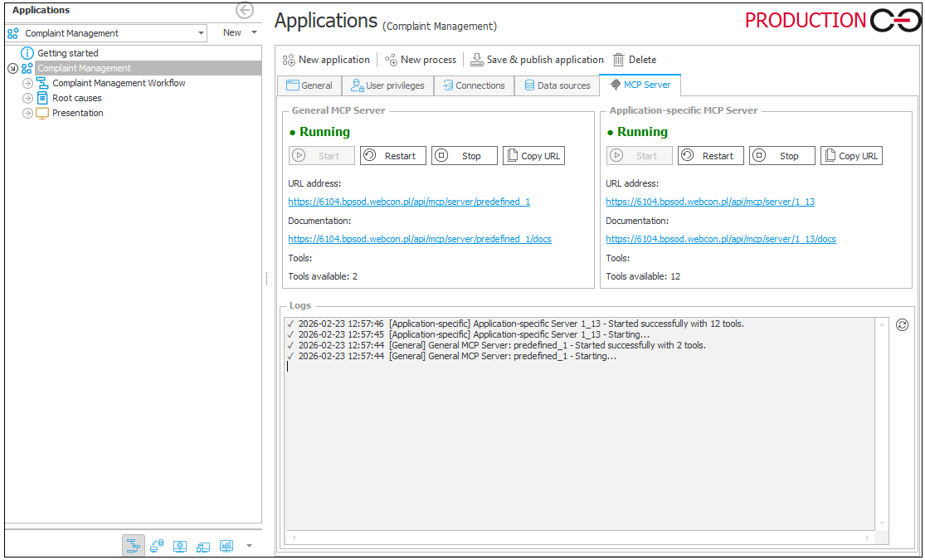This screenshot has width=925, height=560.
Task: Collapse the Applications panel with the back arrow
Action: pos(244,11)
